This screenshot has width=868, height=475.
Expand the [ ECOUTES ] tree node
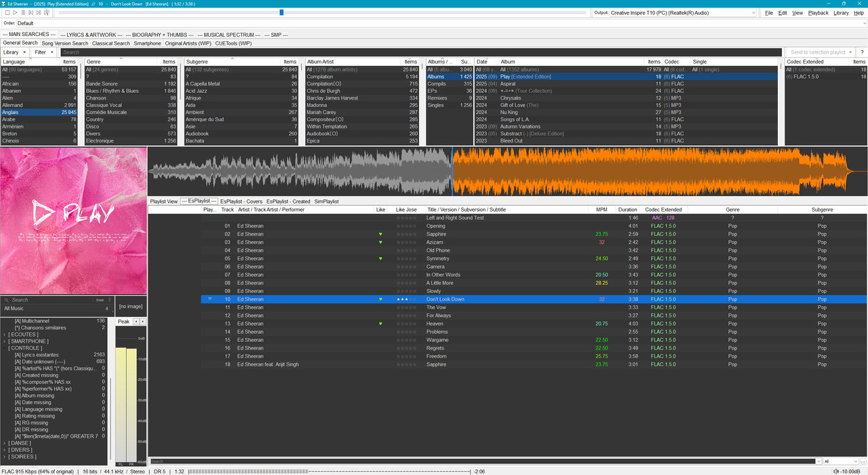(5, 335)
